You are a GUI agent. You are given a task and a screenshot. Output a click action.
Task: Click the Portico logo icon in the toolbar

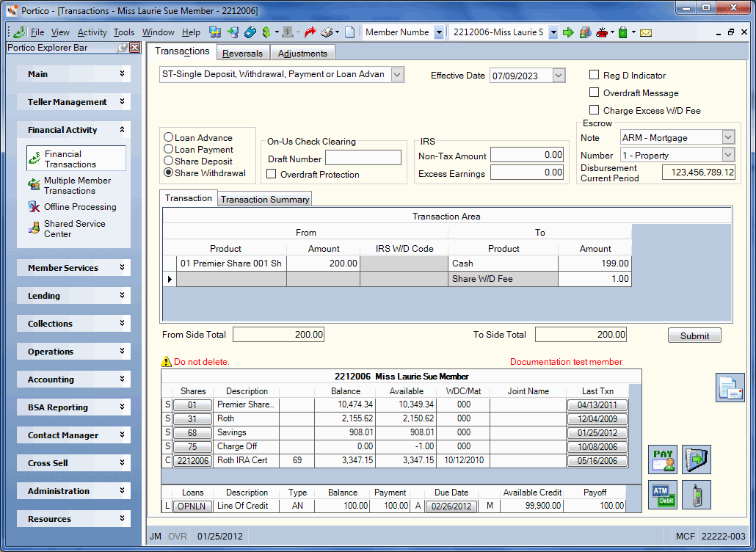pos(19,32)
